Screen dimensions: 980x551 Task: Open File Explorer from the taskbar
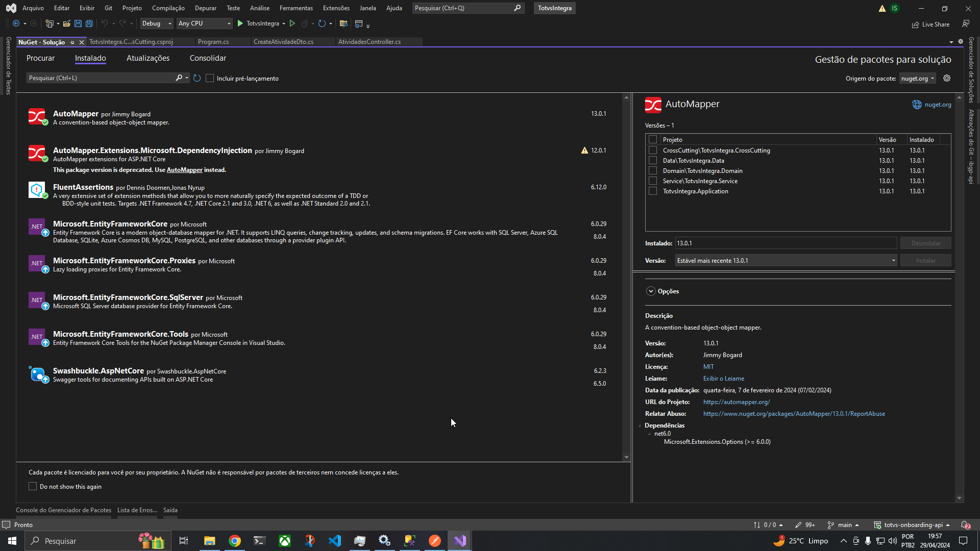(210, 541)
